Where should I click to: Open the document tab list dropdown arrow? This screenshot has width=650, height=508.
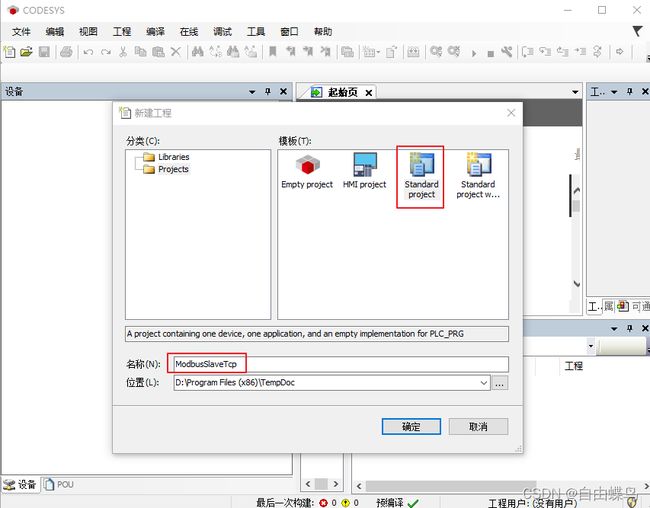(x=575, y=92)
